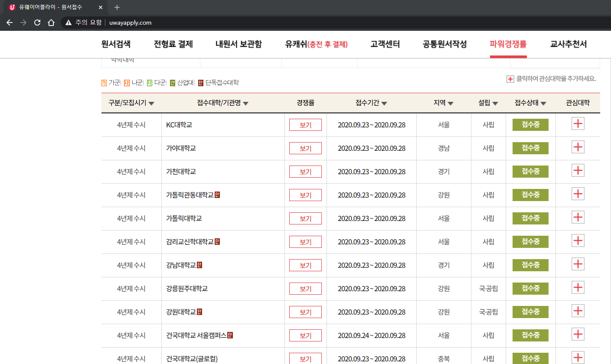611x364 pixels.
Task: Click 단 badge next to 건국대학교 서울캠퍼스
Action: click(230, 335)
